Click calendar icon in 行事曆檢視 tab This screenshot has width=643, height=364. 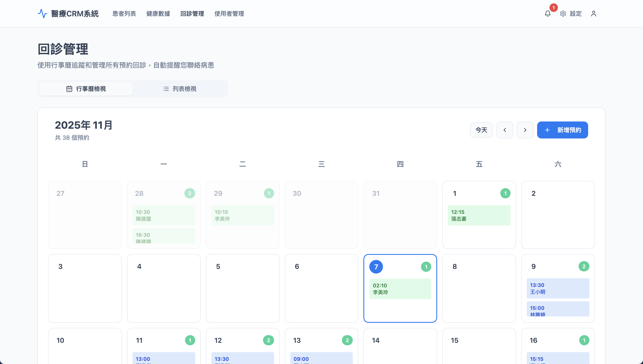point(69,89)
